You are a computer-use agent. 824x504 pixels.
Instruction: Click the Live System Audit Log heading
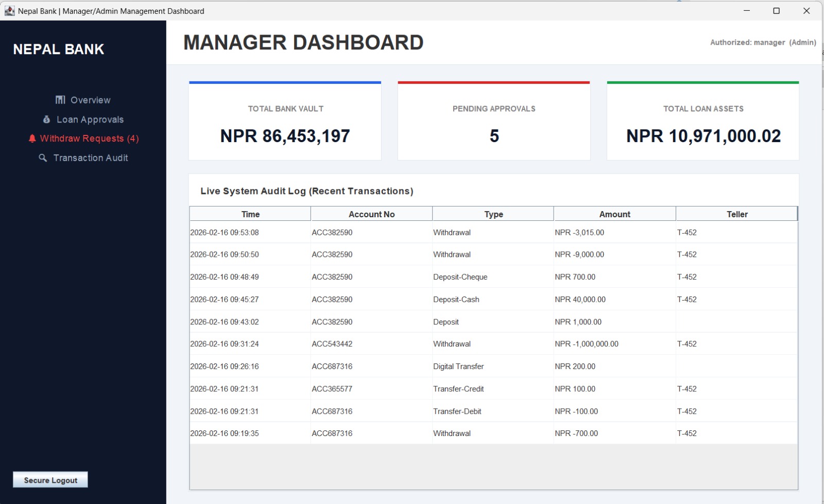[307, 191]
